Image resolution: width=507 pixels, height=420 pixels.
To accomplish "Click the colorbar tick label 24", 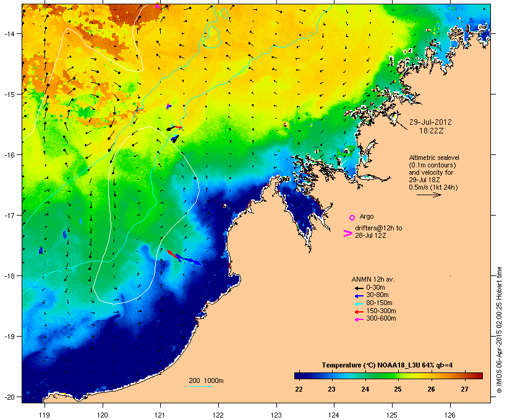I will click(365, 389).
